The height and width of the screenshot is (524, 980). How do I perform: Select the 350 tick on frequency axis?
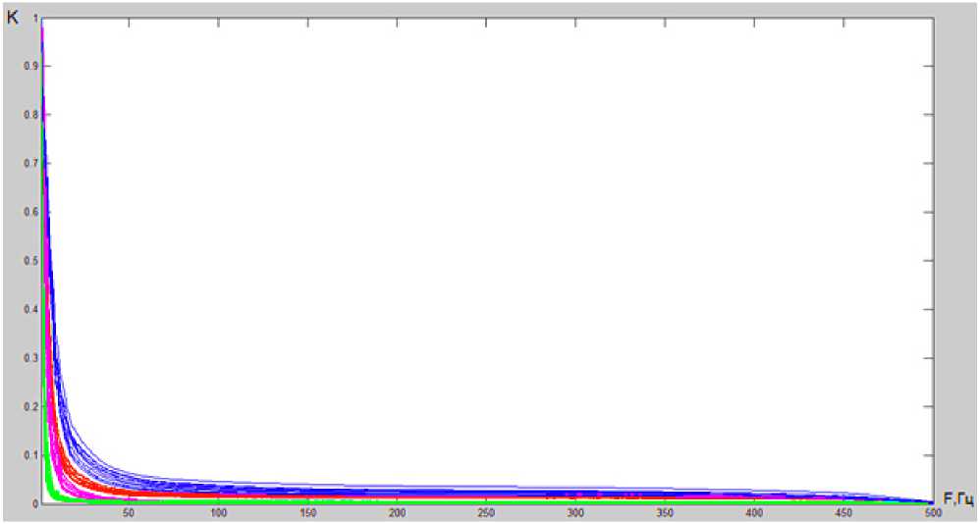(x=665, y=513)
